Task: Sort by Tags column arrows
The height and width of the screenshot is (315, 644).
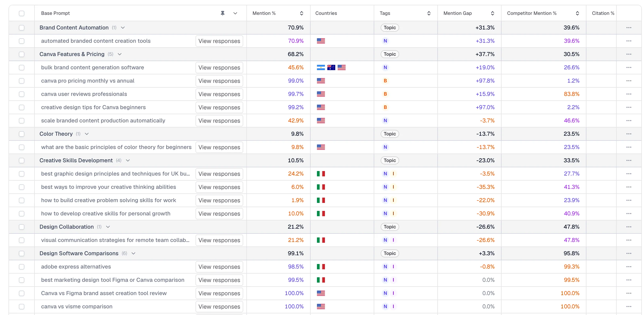Action: [x=429, y=13]
